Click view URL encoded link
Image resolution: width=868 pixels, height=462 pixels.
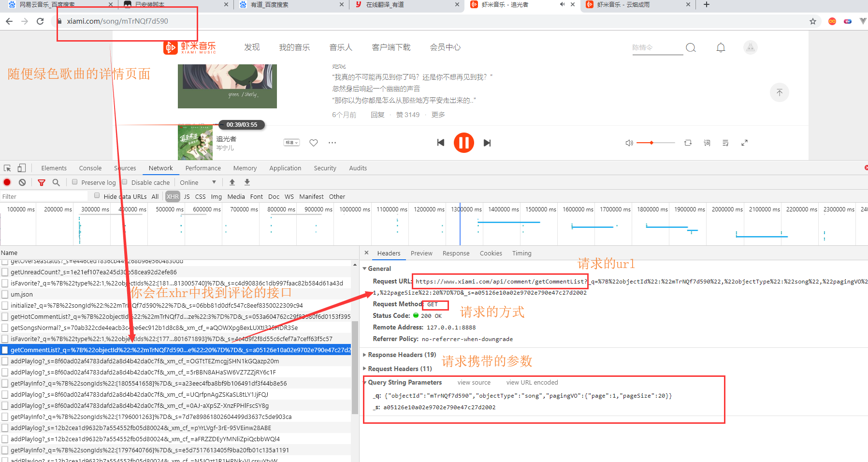532,382
